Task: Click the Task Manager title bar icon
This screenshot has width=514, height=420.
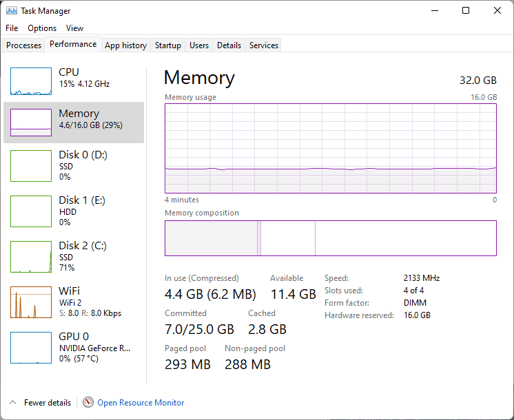Action: tap(12, 11)
